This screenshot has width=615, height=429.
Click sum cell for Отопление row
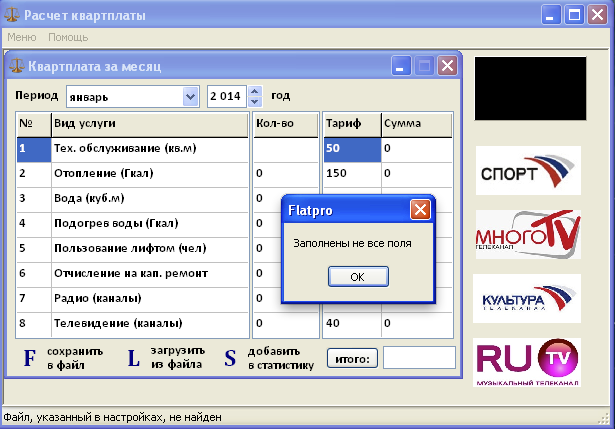(x=417, y=175)
